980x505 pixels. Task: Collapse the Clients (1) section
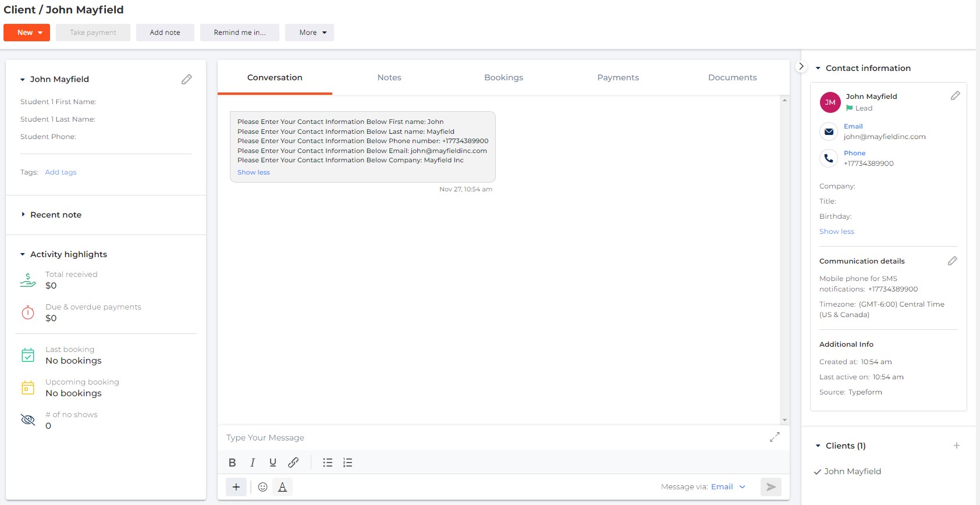click(x=818, y=446)
